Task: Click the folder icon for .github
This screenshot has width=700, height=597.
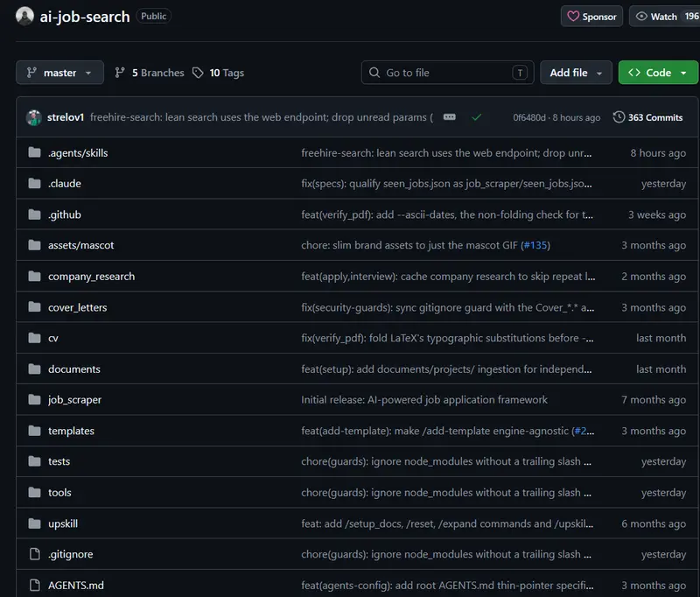Action: (34, 214)
